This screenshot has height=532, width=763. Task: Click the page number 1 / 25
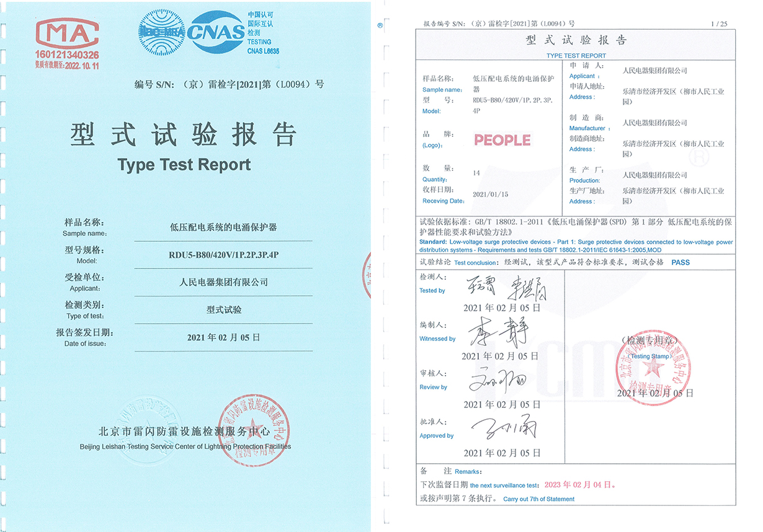tap(719, 24)
